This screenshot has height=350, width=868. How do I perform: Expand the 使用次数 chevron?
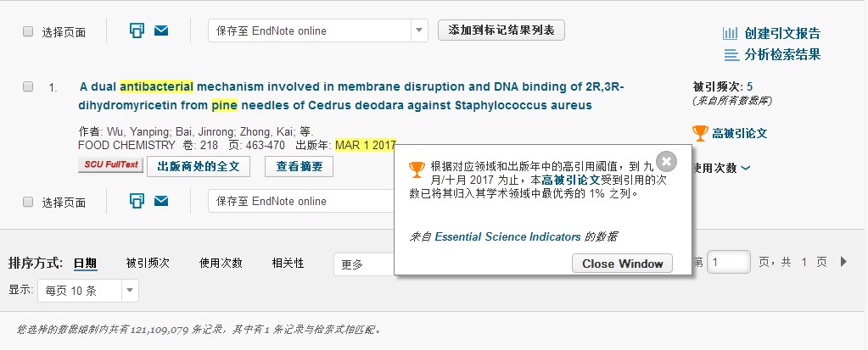746,168
